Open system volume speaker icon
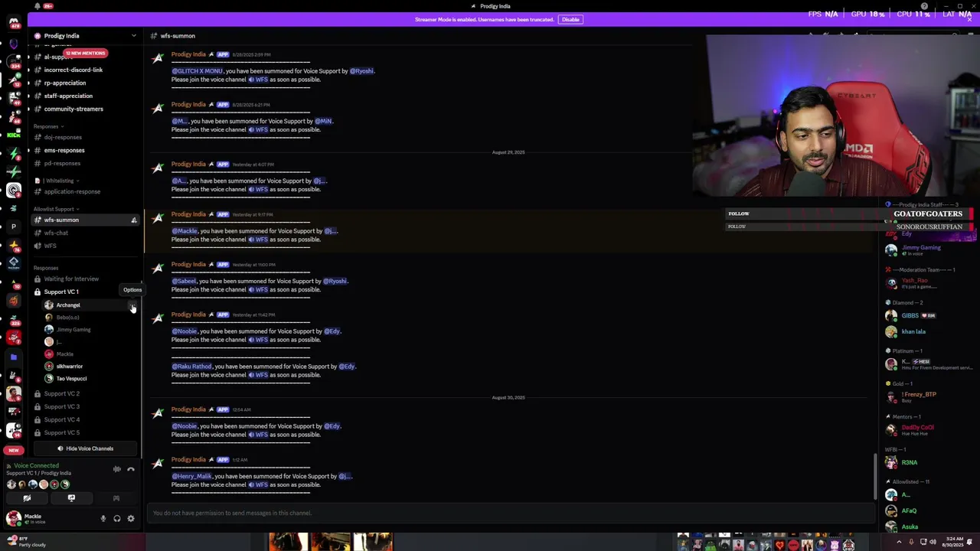The width and height of the screenshot is (980, 551). (x=933, y=542)
